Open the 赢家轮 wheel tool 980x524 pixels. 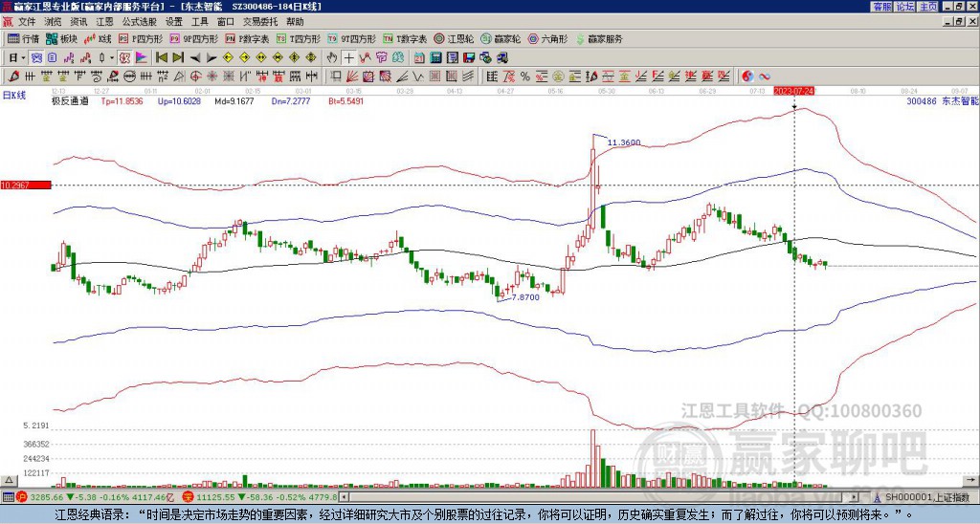[x=501, y=38]
